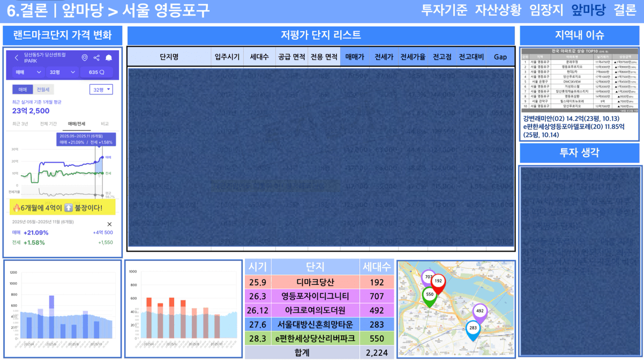Image resolution: width=644 pixels, height=360 pixels.
Task: Go to the 결론 section
Action: point(625,10)
